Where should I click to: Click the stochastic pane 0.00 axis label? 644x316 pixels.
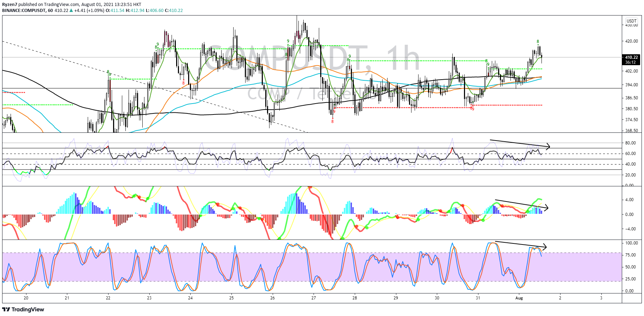pyautogui.click(x=629, y=291)
